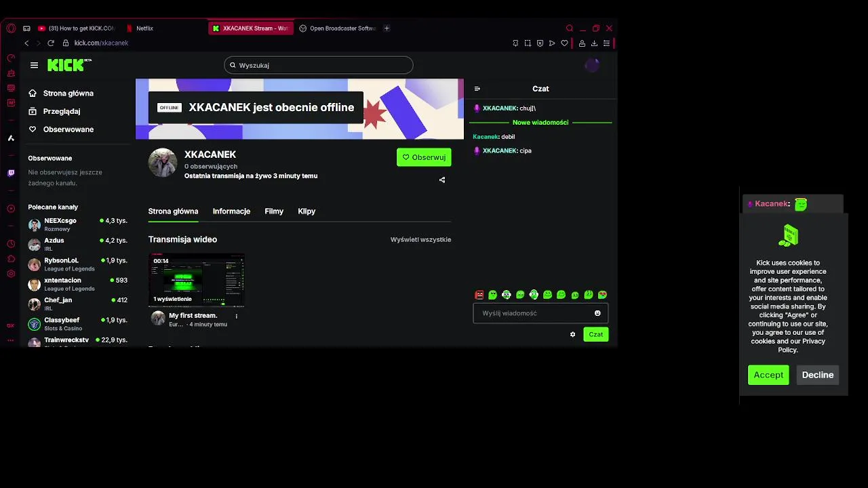This screenshot has height=488, width=868.
Task: Open the Opera GX menu logo
Action: coord(11,28)
